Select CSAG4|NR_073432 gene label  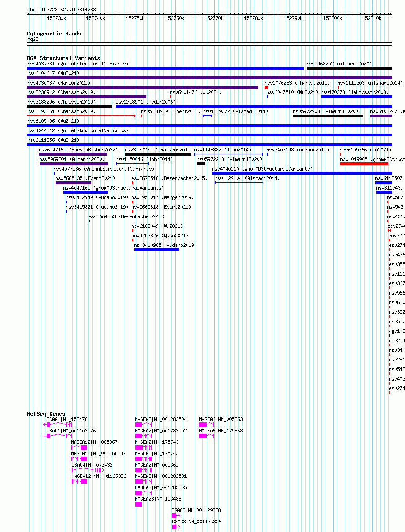pos(92,465)
